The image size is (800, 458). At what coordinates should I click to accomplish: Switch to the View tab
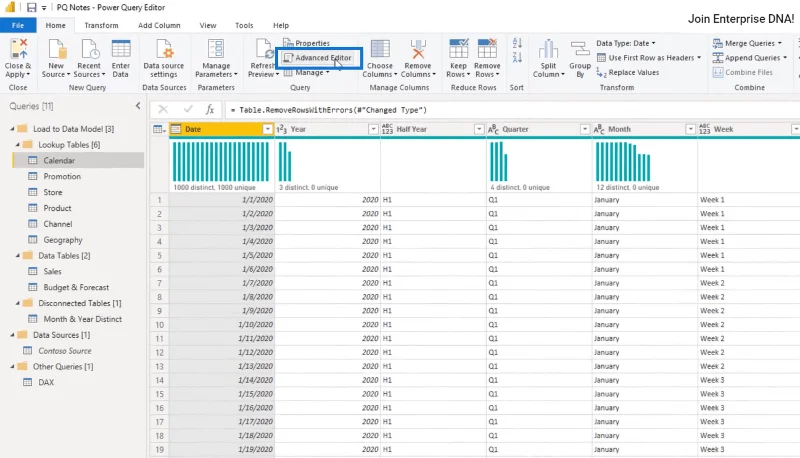(x=208, y=26)
